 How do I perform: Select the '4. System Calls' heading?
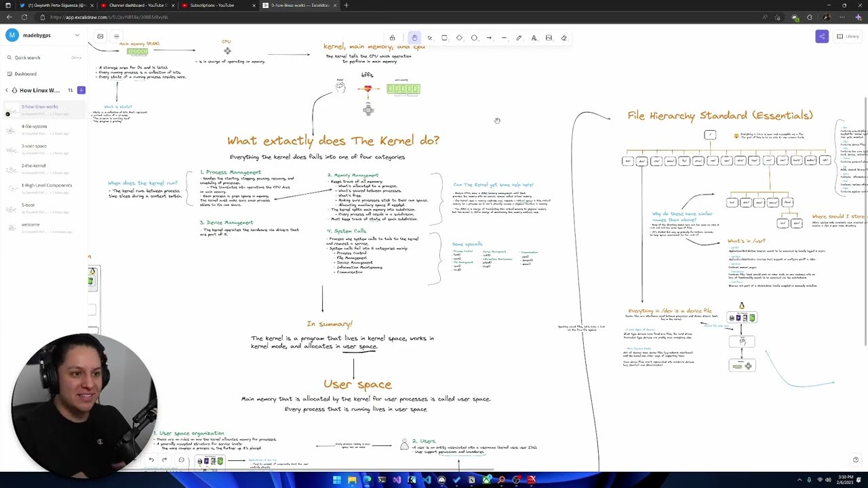[x=347, y=231]
